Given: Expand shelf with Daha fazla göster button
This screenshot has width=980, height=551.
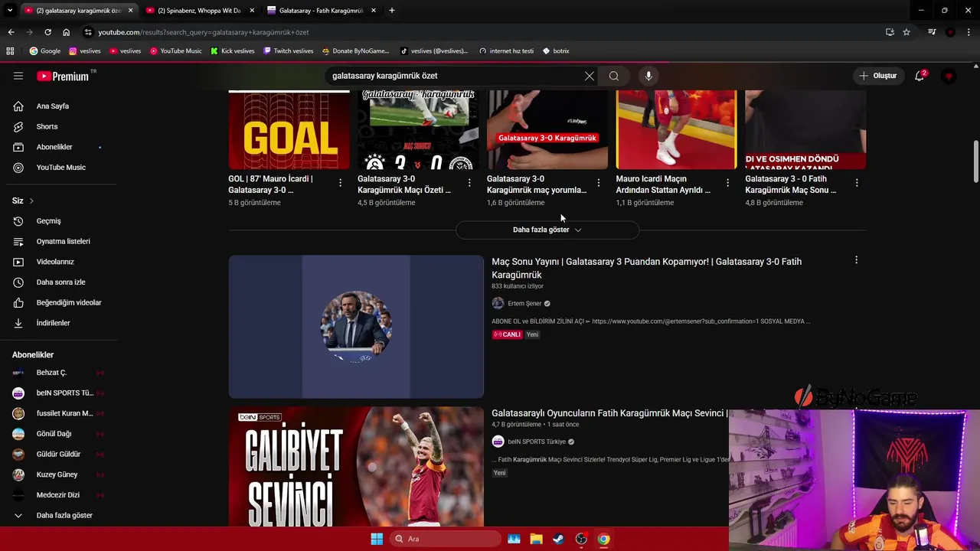Looking at the screenshot, I should click(547, 230).
